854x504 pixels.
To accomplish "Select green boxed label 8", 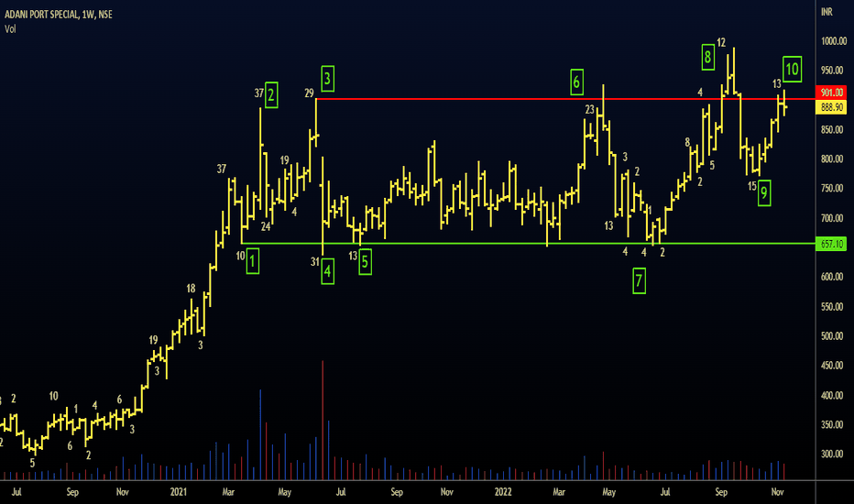I will [x=707, y=57].
